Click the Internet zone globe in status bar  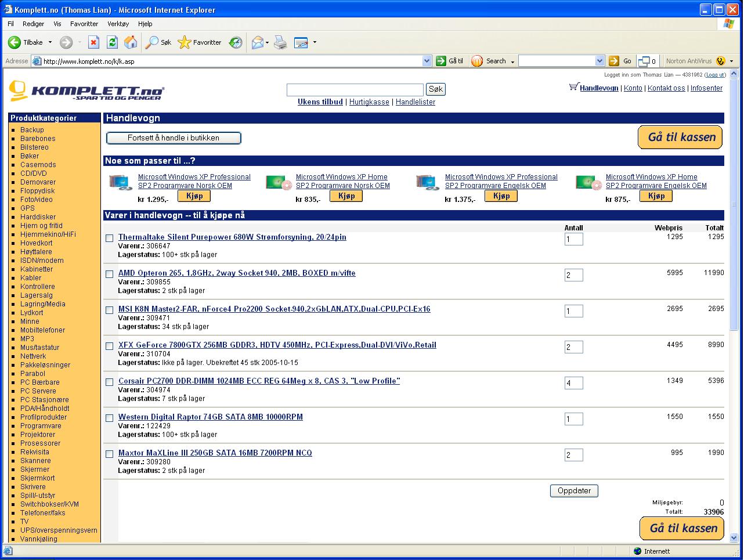[x=638, y=551]
